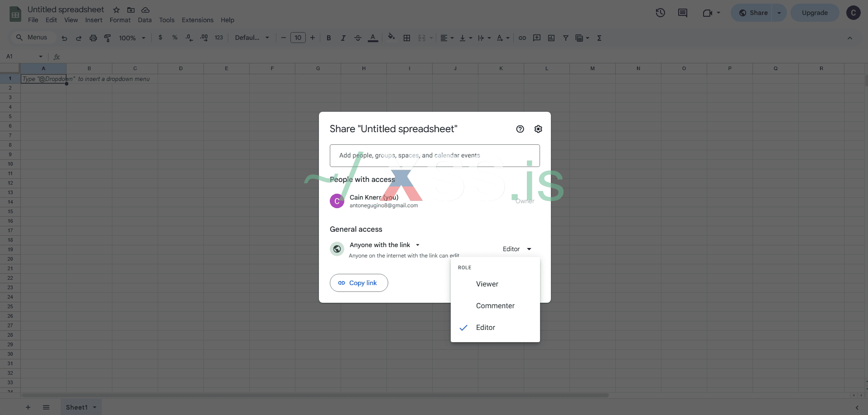Open the horizontal align dropdown
The image size is (868, 415).
coord(447,38)
